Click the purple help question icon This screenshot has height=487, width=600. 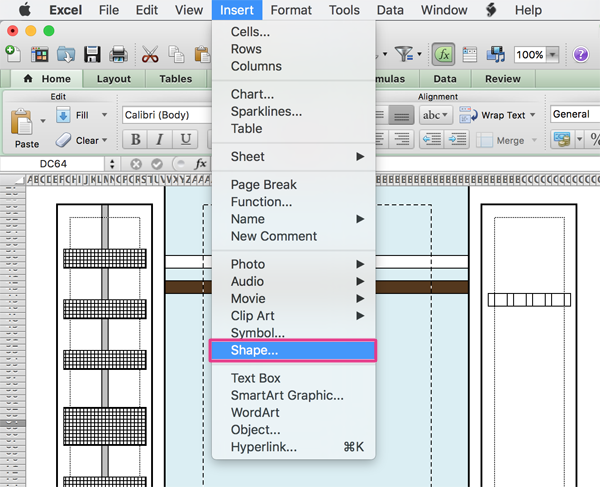(580, 54)
